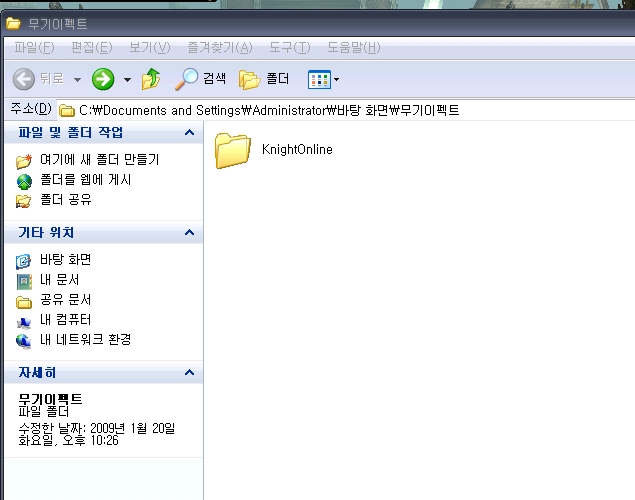Go to 내 컴퓨터 link
Image resolution: width=635 pixels, height=500 pixels.
point(65,319)
